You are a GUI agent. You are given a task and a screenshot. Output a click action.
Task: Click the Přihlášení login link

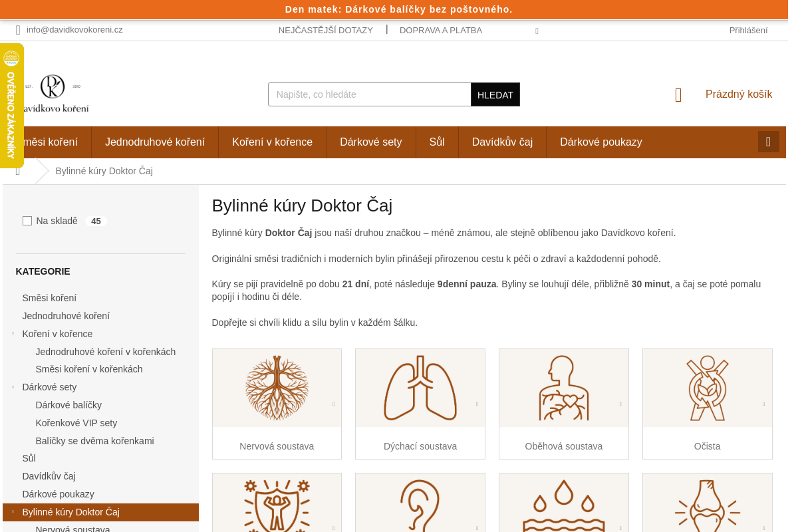pyautogui.click(x=748, y=30)
